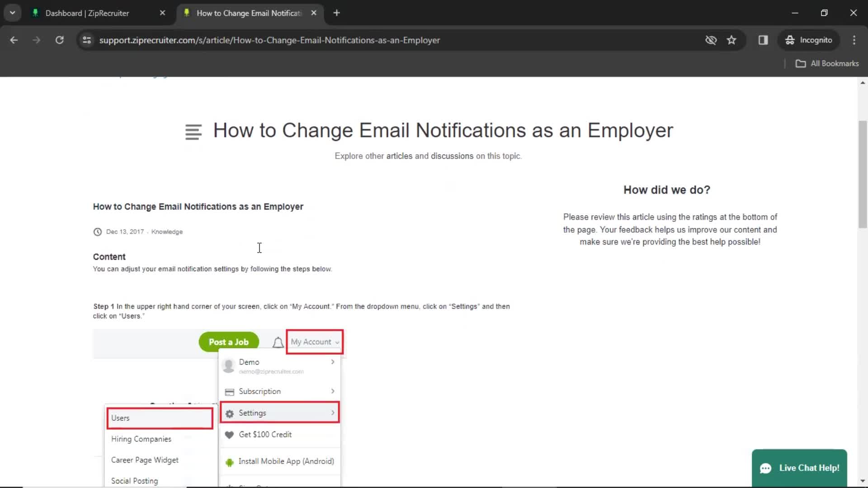Click the chat bubble icon in Live Chat
Viewport: 868px width, 488px height.
tap(765, 469)
